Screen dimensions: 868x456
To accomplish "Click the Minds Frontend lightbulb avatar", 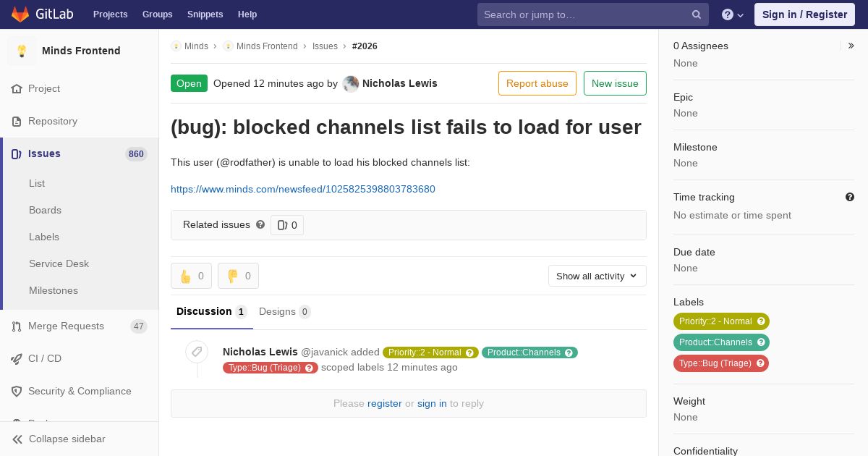I will tap(22, 51).
